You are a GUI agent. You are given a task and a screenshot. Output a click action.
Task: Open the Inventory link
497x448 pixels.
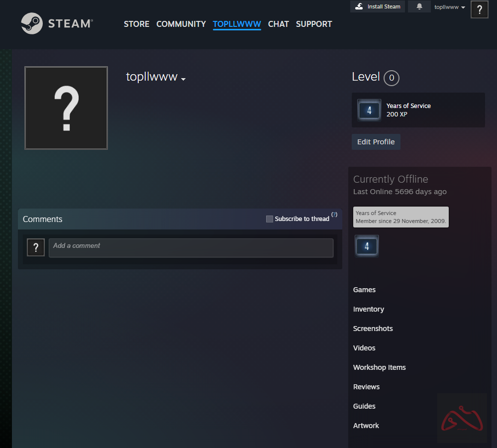[x=368, y=309]
